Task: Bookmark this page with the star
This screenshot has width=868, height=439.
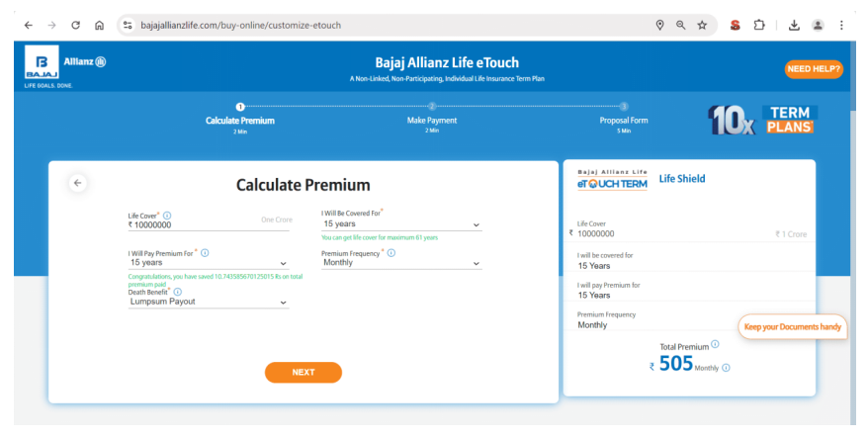Action: [x=702, y=25]
